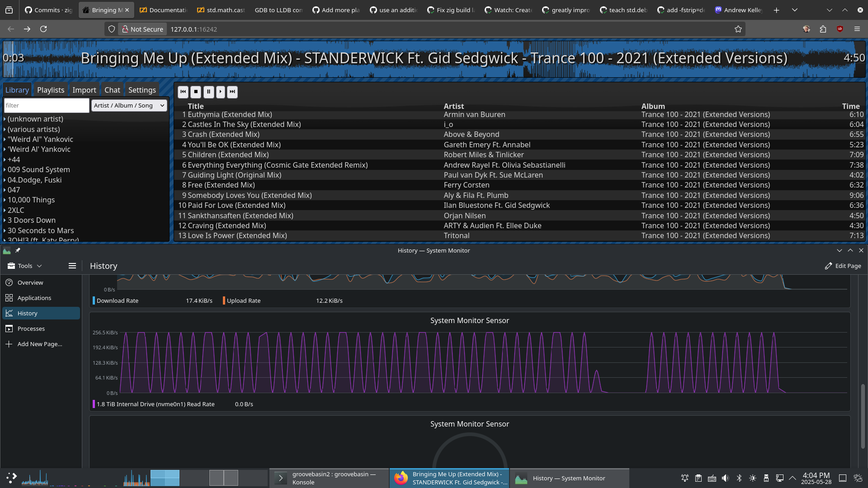Image resolution: width=868 pixels, height=488 pixels.
Task: Open Overview page in System Monitor
Action: click(41, 282)
